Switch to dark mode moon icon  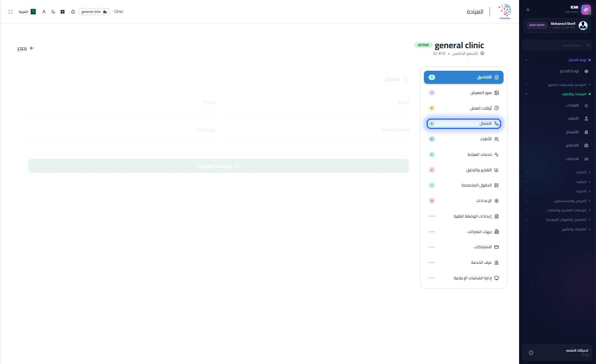click(53, 12)
